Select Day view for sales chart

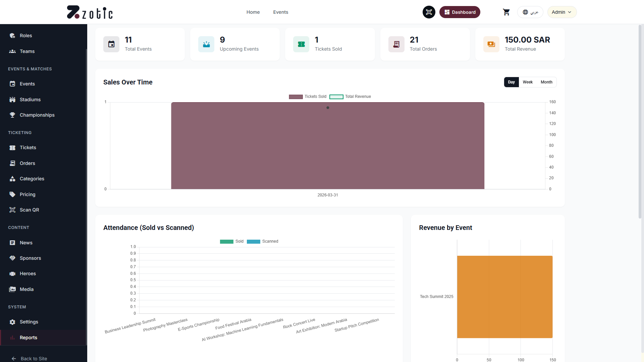511,82
